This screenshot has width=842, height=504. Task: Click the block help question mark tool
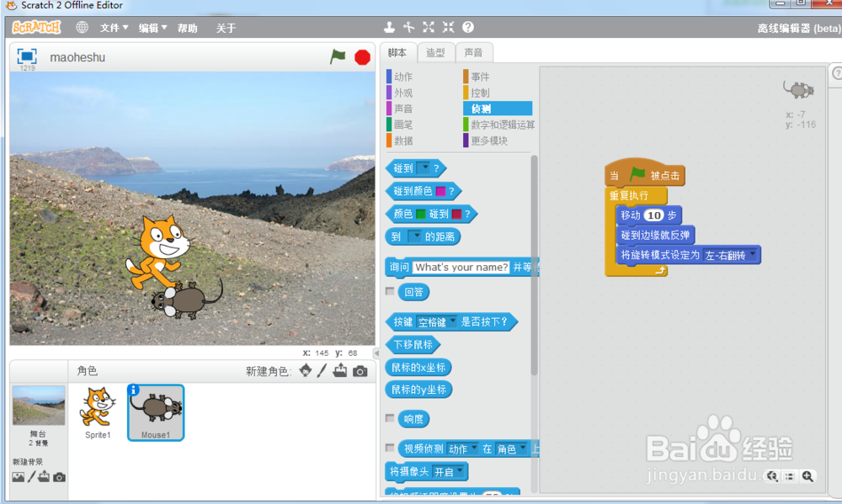tap(468, 27)
